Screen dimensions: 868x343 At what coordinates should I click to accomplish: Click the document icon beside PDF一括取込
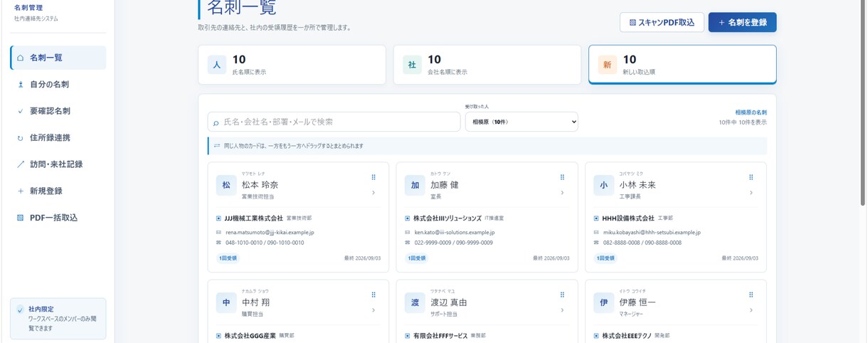click(21, 218)
